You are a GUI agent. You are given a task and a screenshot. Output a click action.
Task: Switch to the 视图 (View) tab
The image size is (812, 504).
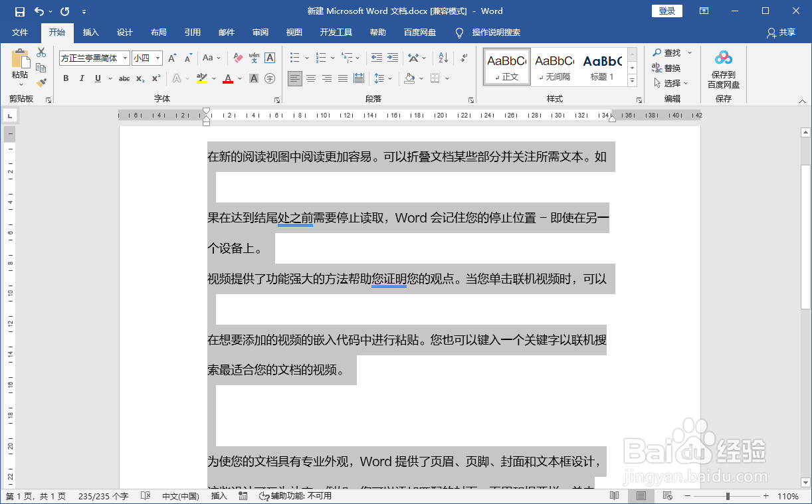[294, 33]
